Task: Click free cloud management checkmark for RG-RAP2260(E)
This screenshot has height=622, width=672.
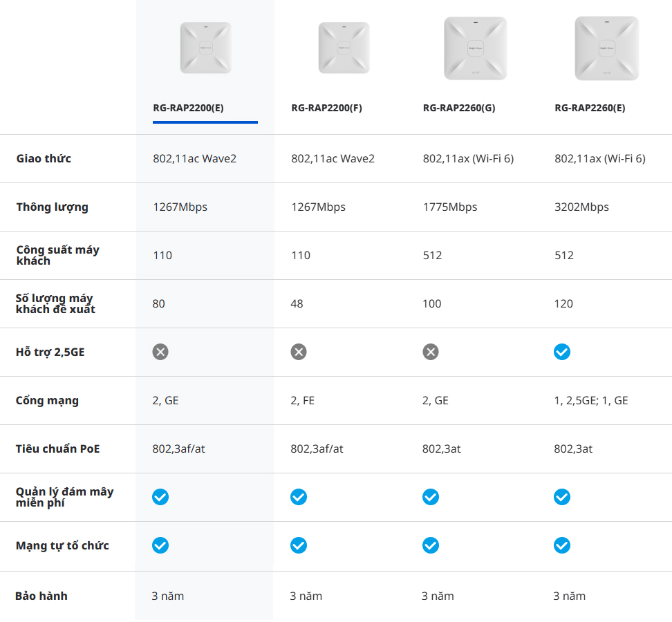Action: 562,497
